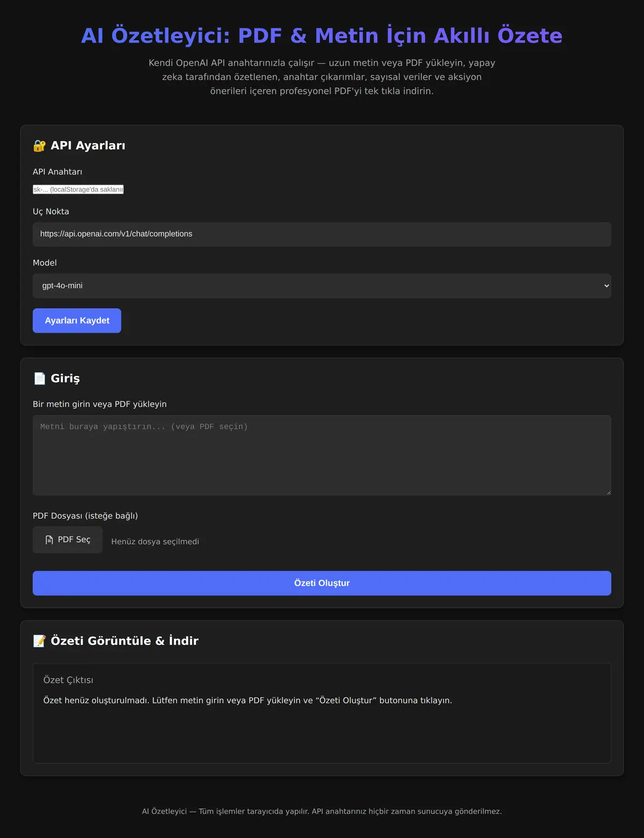
Task: Focus the Uç Nokta endpoint URL field
Action: click(x=322, y=234)
